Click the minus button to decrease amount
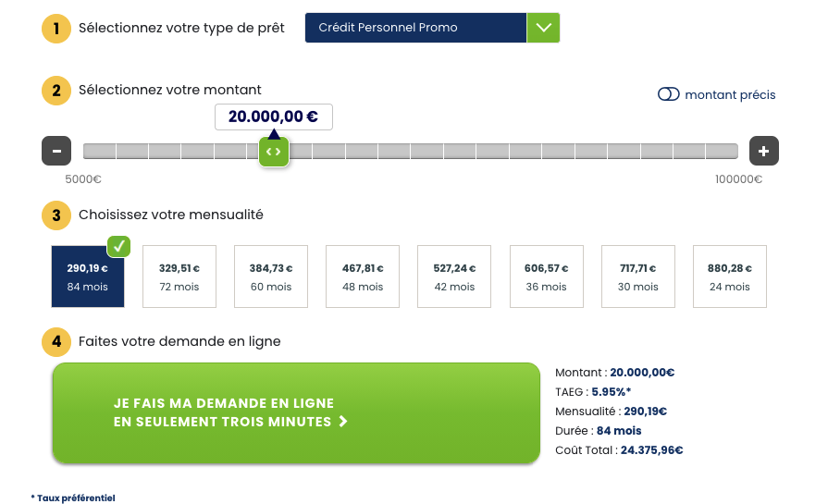 tap(56, 151)
